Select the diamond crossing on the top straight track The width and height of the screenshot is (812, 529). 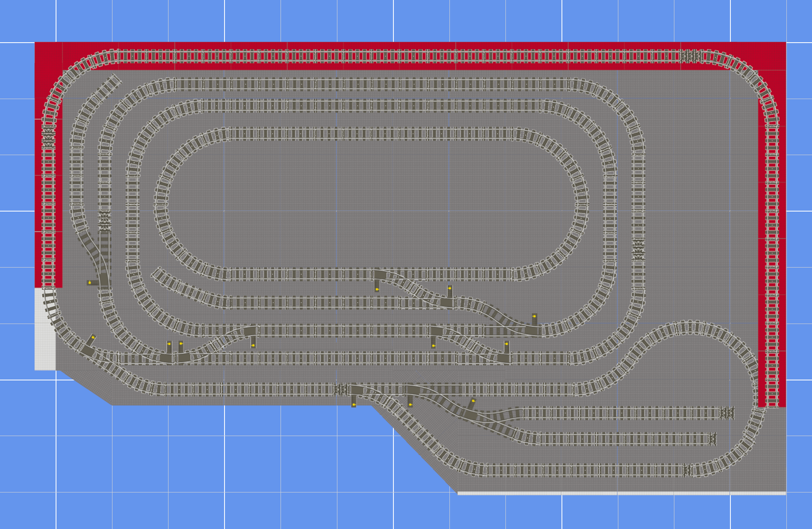pyautogui.click(x=691, y=56)
